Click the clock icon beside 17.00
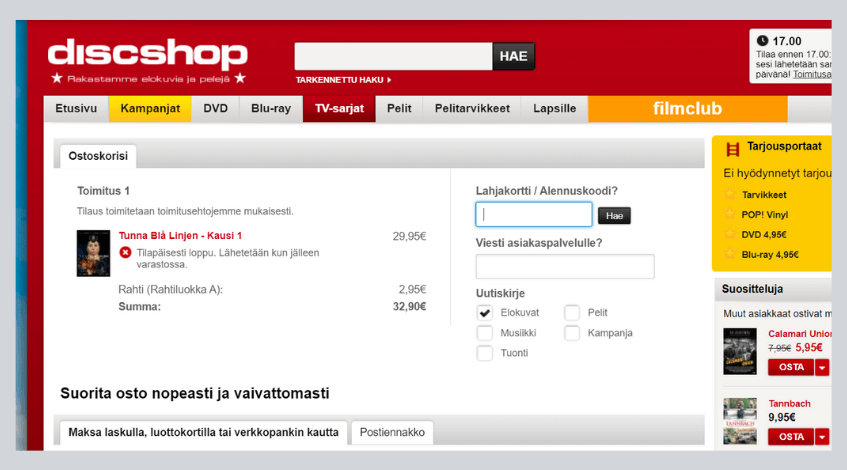The image size is (847, 470). 762,41
